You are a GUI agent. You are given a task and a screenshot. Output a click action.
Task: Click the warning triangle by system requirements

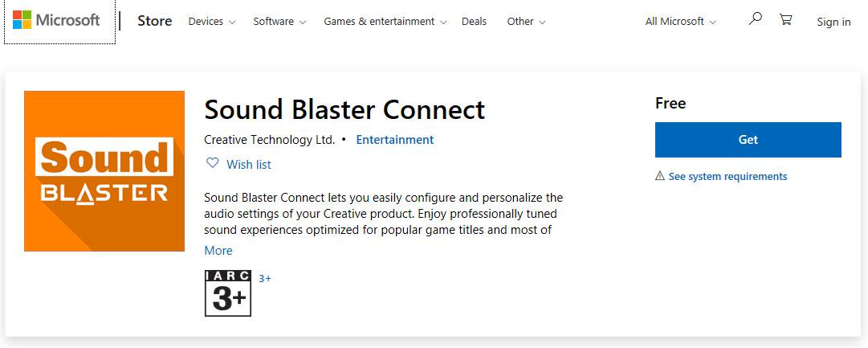(x=660, y=176)
